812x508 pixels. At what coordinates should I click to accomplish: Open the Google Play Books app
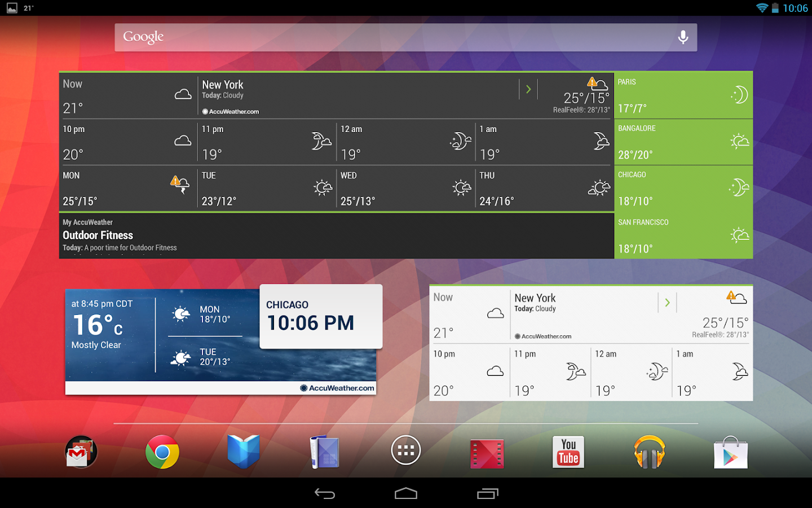coord(243,452)
